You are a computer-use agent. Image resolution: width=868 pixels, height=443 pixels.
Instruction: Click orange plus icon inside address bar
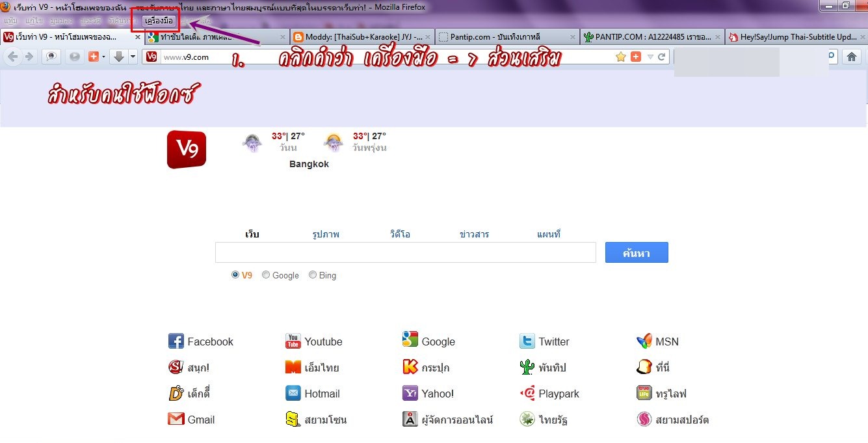point(636,57)
